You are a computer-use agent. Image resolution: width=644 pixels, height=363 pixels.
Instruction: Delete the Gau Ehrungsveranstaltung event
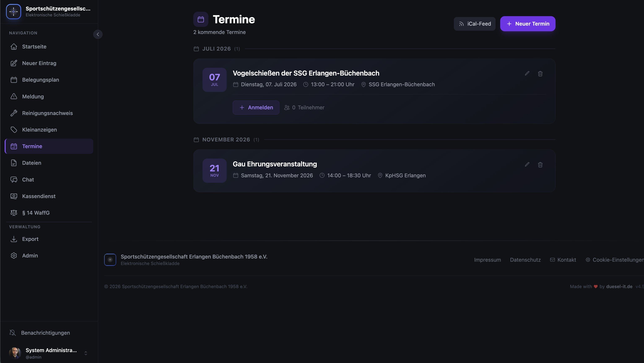(540, 165)
